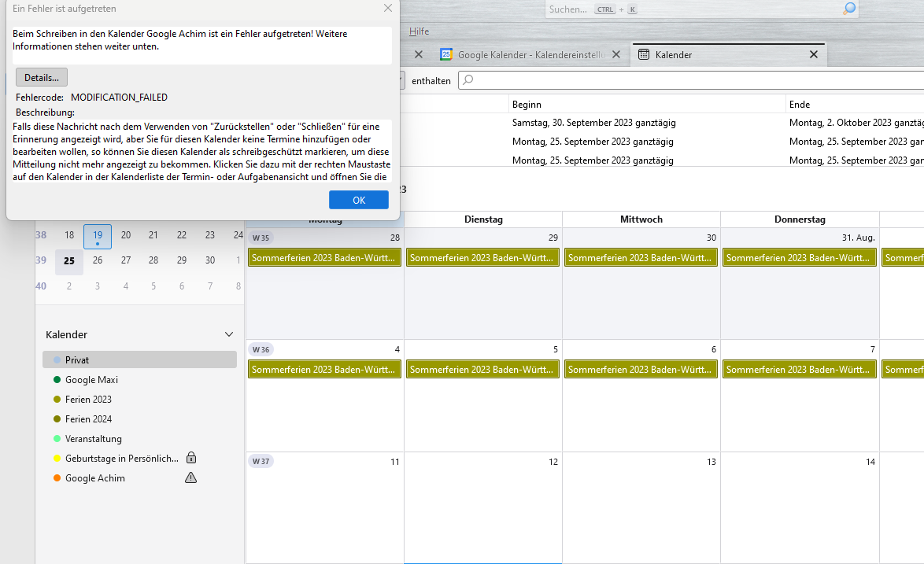Click the orange Google Achim color dot
This screenshot has width=924, height=564.
[x=57, y=478]
